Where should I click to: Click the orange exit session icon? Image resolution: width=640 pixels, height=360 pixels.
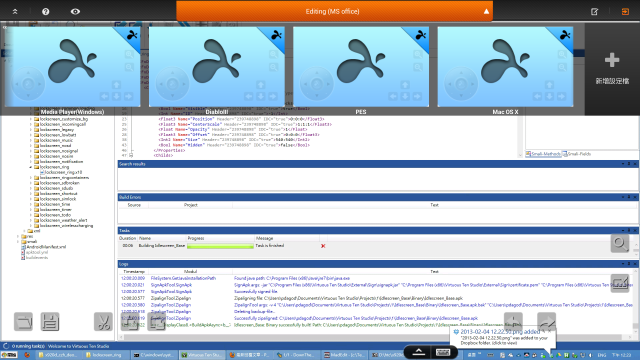coord(625,11)
